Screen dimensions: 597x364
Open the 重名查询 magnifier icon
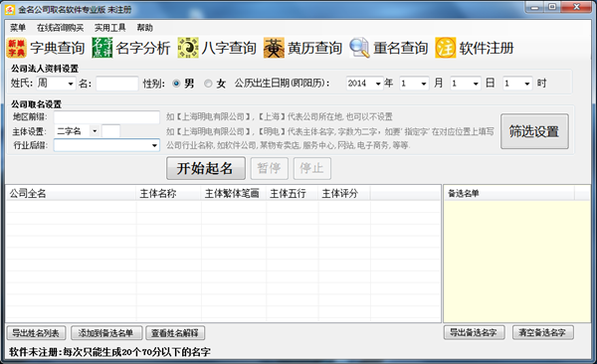pos(359,48)
